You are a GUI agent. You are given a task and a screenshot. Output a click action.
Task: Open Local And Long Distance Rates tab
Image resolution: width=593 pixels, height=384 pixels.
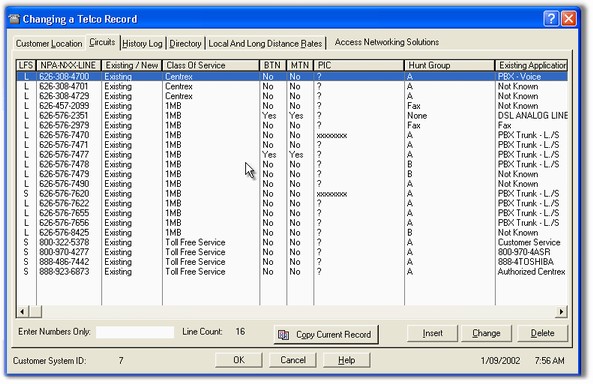point(265,44)
